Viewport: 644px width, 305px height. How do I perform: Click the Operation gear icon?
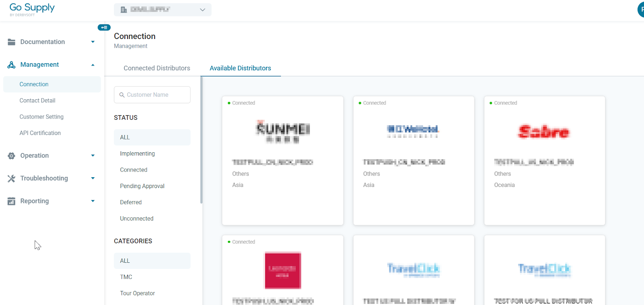click(x=11, y=156)
